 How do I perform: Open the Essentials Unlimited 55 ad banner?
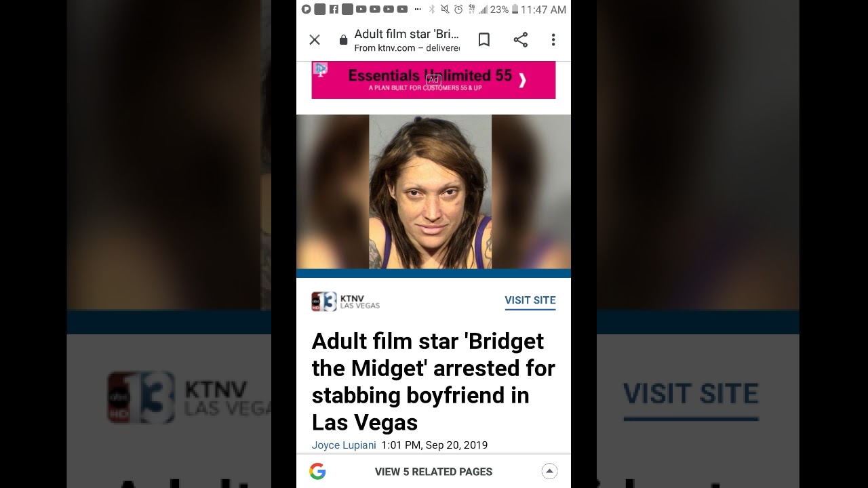pos(433,80)
